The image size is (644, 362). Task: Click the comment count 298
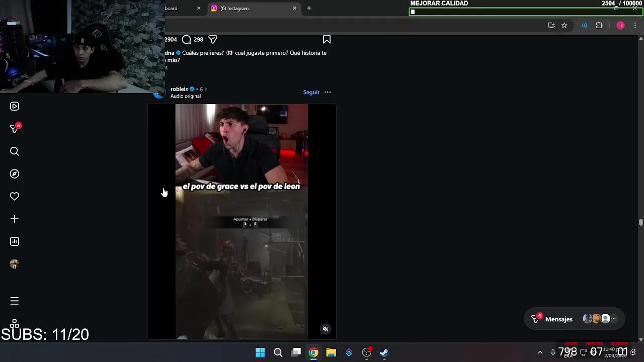198,39
